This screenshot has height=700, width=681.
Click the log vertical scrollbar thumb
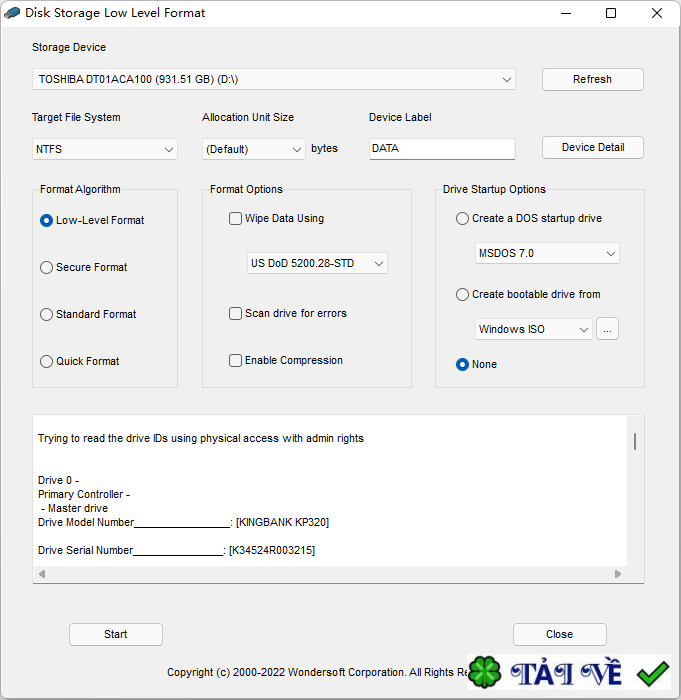point(635,442)
